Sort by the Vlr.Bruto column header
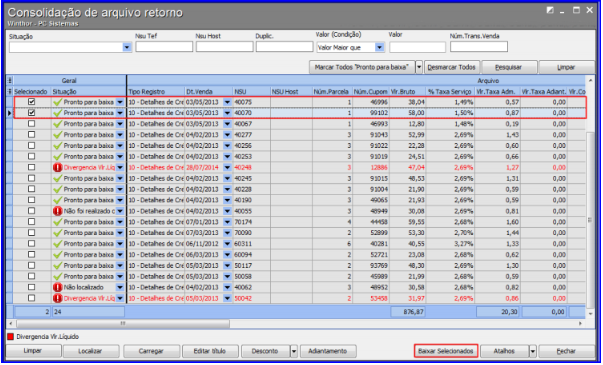 point(408,92)
